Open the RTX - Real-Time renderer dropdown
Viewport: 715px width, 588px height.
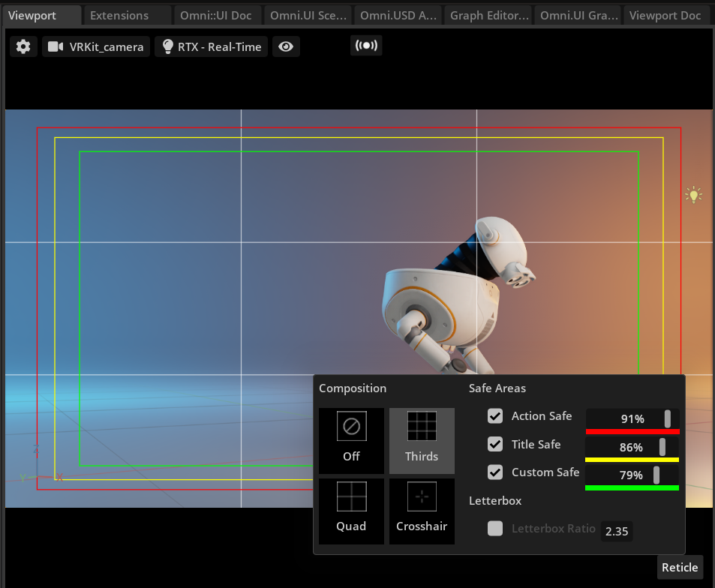tap(210, 46)
